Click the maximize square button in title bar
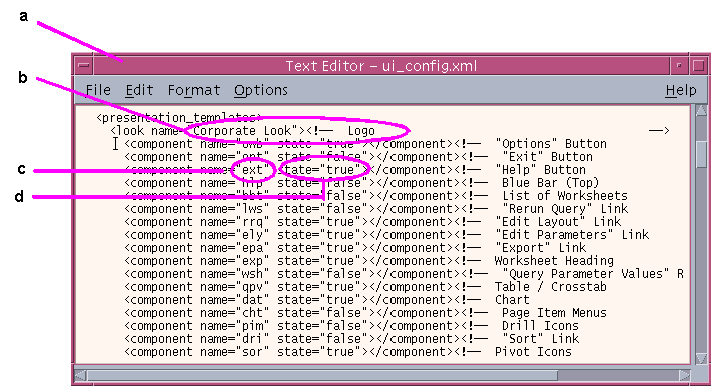 tap(699, 66)
